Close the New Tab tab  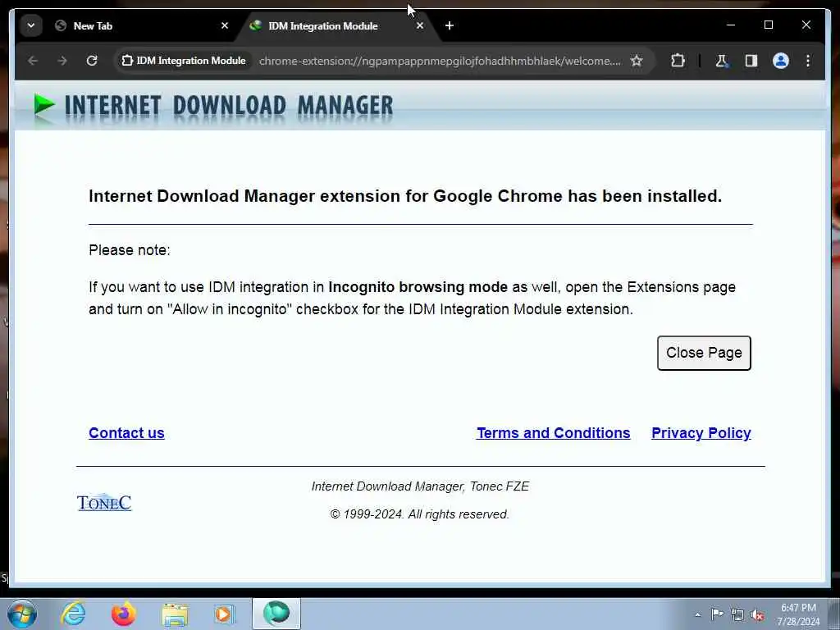pos(225,25)
